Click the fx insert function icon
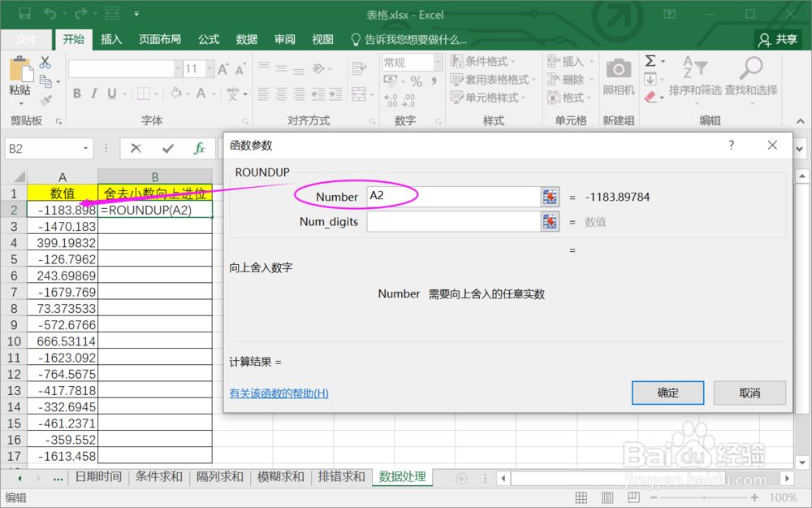This screenshot has width=812, height=508. (x=200, y=149)
